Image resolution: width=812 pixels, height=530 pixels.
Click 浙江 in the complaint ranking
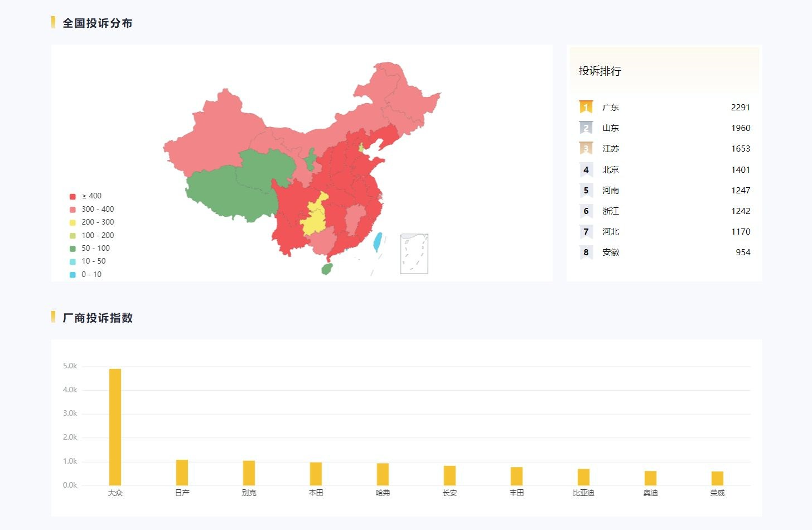click(x=611, y=211)
